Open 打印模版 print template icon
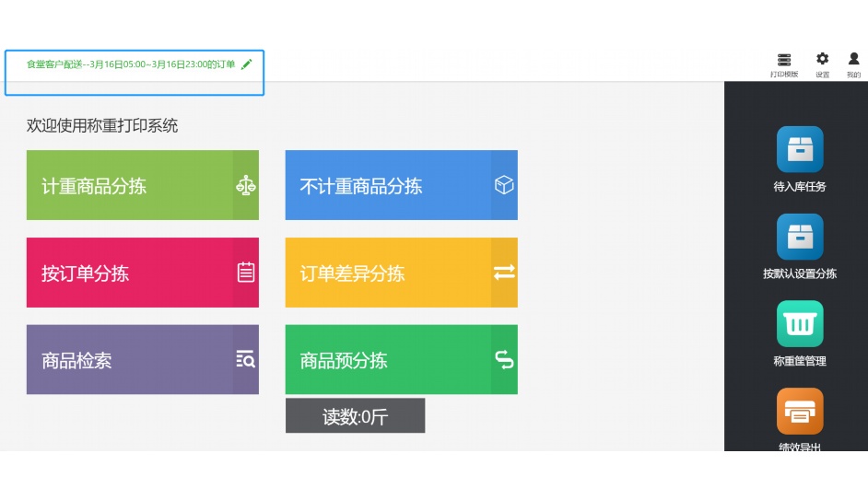Screen dimensions: 868x500 (784, 60)
